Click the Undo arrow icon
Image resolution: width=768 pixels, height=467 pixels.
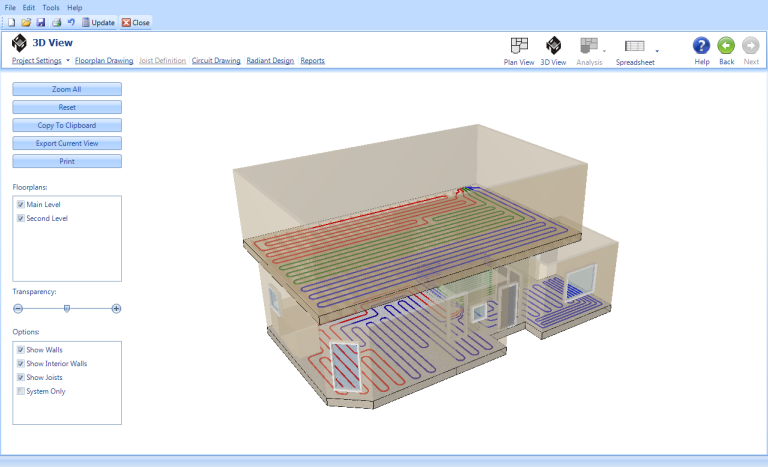tap(71, 23)
